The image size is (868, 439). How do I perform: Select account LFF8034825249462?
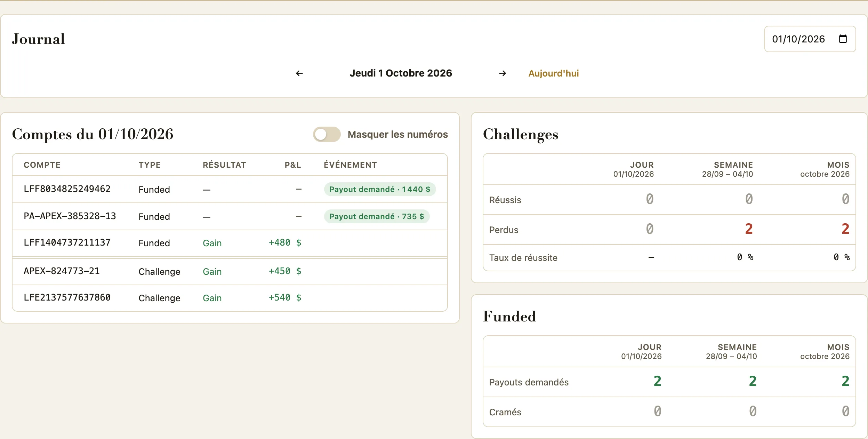[x=67, y=189]
